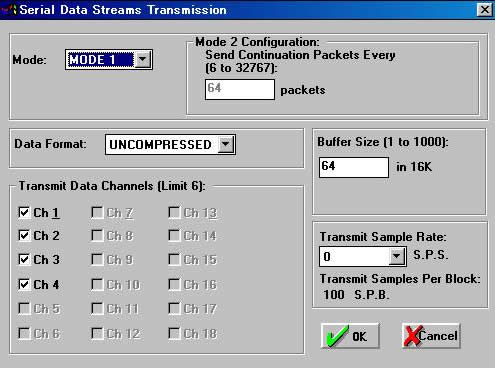Open the Transmit Sample Rate dropdown arrow
The image size is (495, 368).
[x=396, y=256]
